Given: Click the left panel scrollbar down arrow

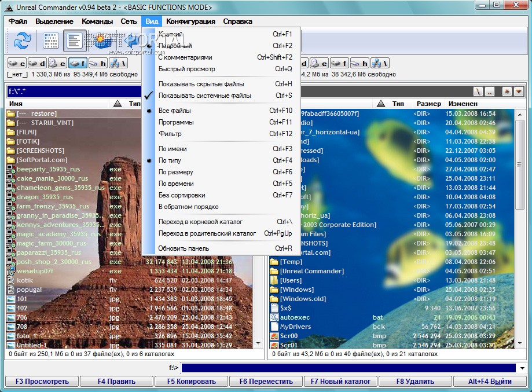Looking at the screenshot, I should coord(259,344).
